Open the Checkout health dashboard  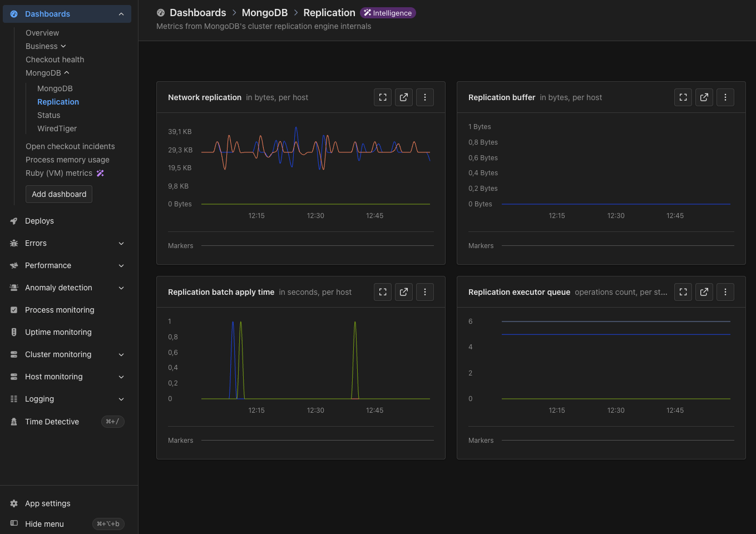point(55,60)
